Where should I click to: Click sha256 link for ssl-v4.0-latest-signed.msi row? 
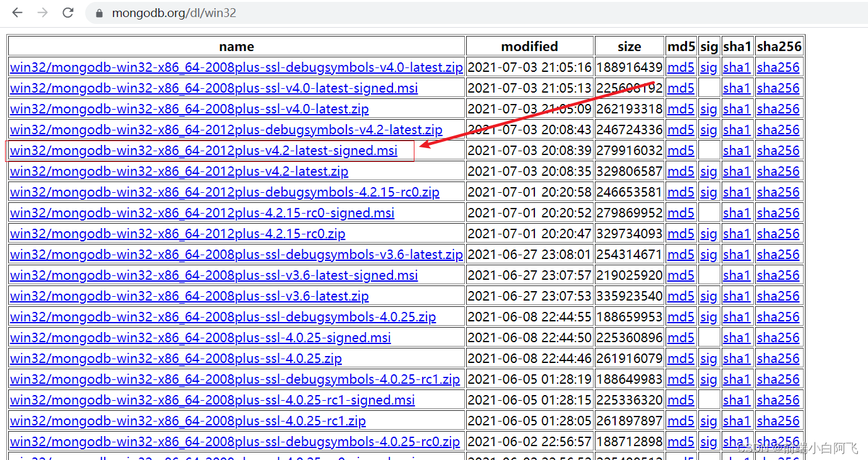tap(778, 88)
